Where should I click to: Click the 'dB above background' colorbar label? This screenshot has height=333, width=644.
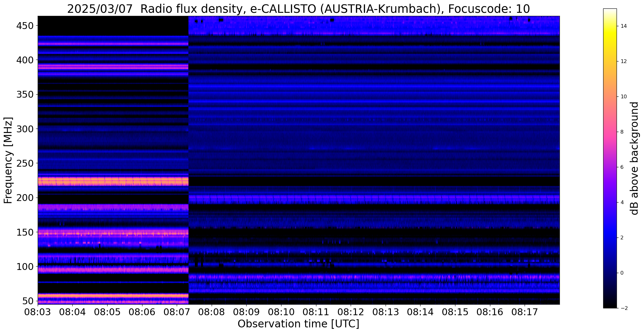(x=634, y=158)
